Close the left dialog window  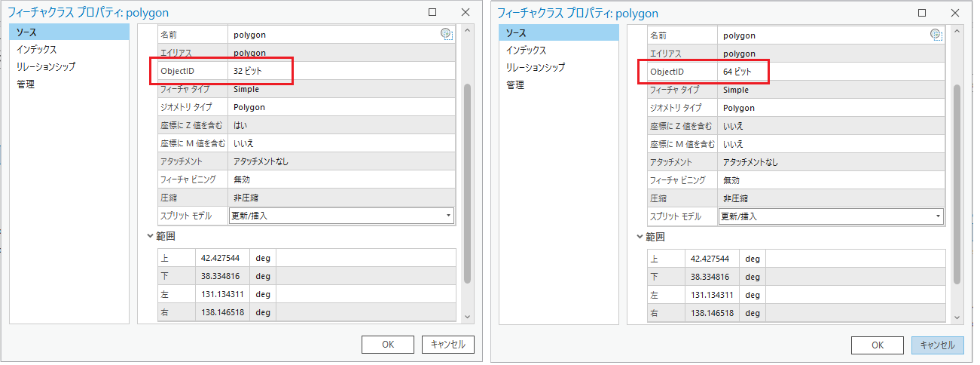click(466, 12)
